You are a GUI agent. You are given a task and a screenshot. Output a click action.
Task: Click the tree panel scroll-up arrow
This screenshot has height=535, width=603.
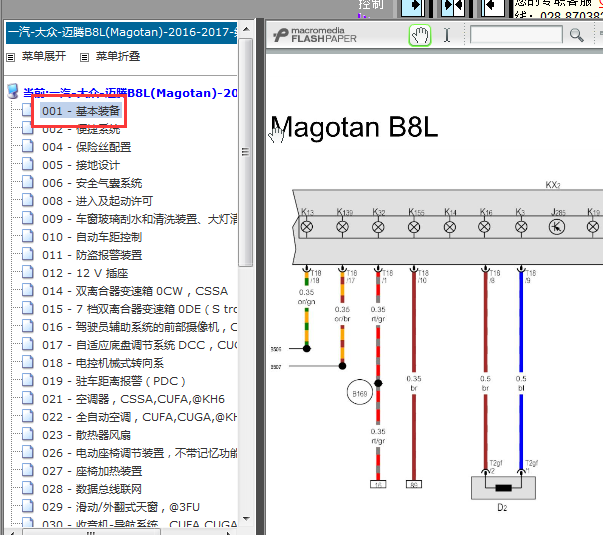pyautogui.click(x=247, y=29)
